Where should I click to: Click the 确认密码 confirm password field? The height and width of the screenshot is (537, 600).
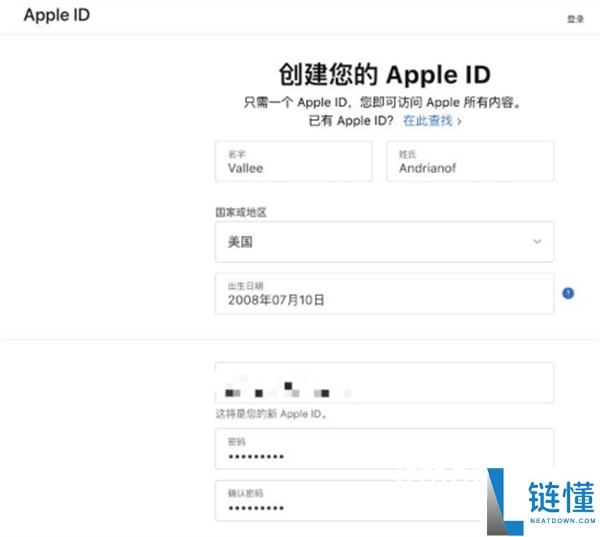coord(385,500)
